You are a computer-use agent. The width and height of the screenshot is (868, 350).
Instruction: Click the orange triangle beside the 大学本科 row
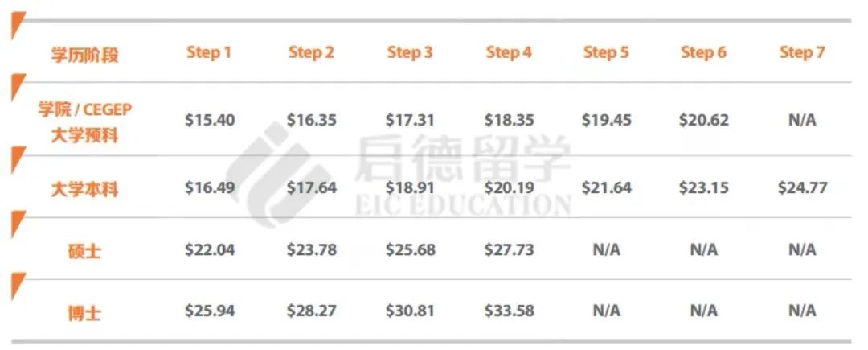(16, 160)
